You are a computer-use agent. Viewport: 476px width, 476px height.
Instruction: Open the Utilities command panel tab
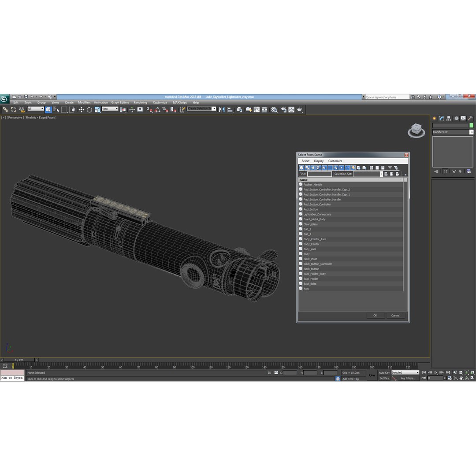470,119
